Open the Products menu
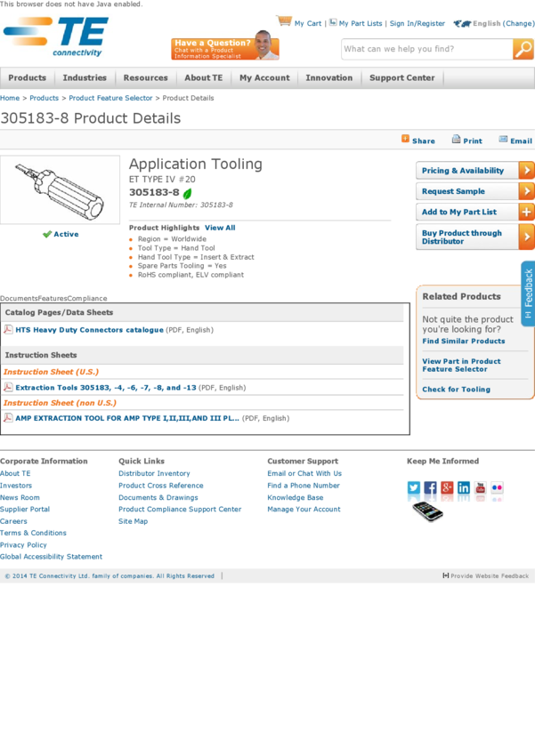This screenshot has width=535, height=756. pyautogui.click(x=27, y=78)
